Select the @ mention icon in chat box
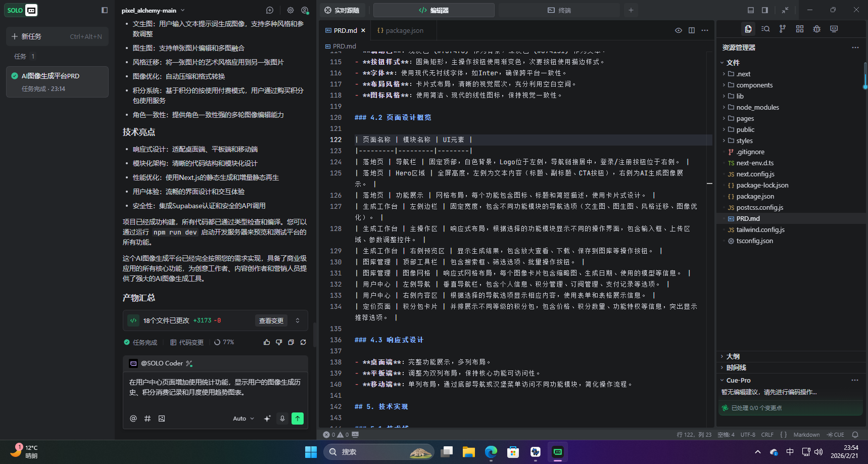This screenshot has height=464, width=868. click(133, 419)
